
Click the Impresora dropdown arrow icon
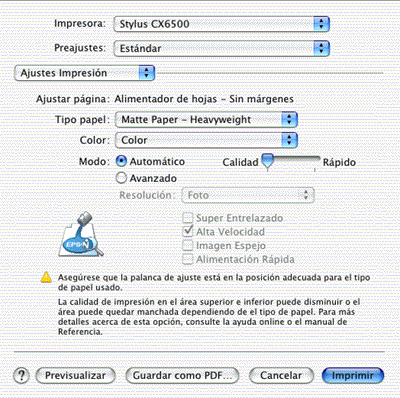click(x=321, y=24)
